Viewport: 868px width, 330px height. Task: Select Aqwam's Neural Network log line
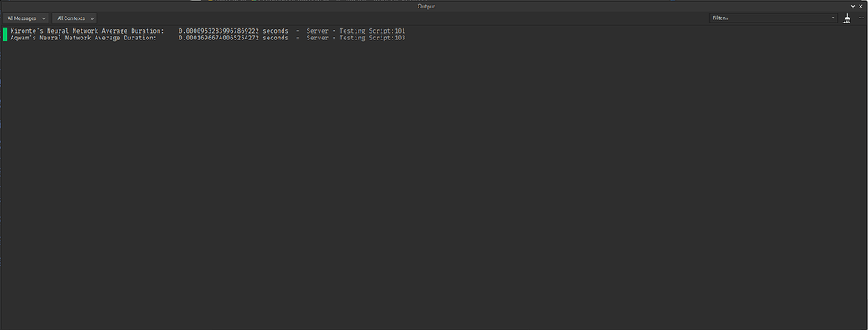pos(208,39)
